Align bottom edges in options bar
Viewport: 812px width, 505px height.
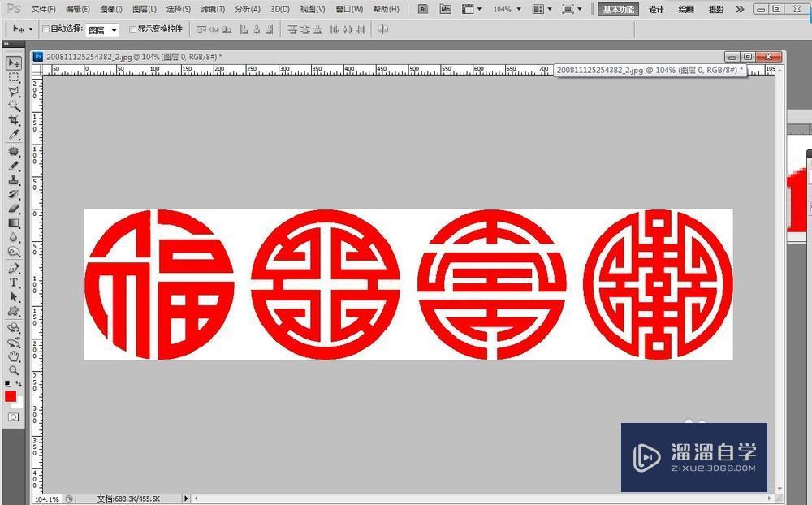(x=227, y=29)
